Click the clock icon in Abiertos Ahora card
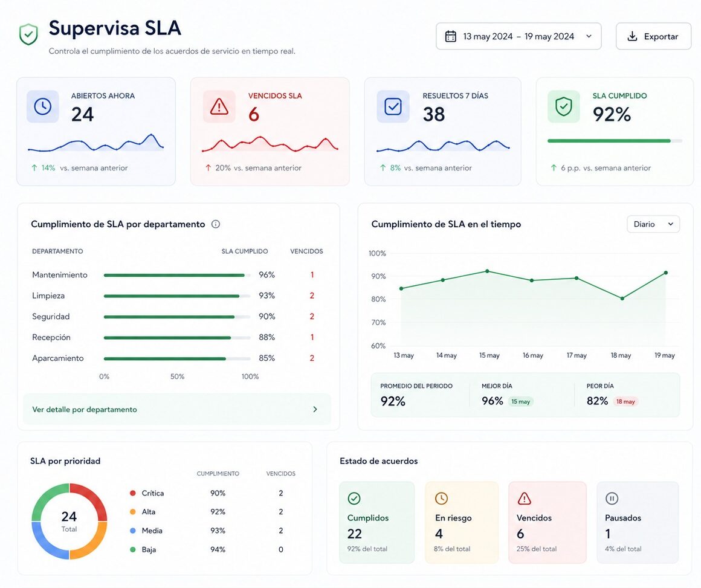 pos(43,107)
